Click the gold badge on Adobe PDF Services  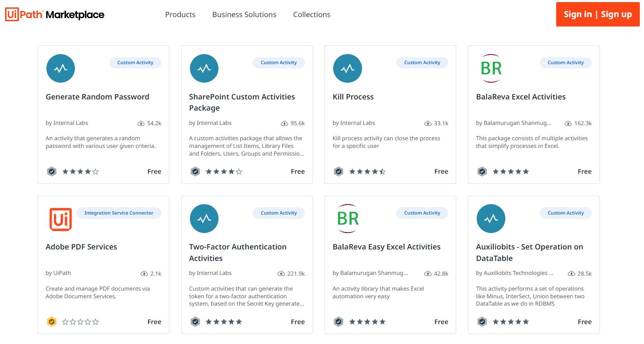tap(52, 322)
